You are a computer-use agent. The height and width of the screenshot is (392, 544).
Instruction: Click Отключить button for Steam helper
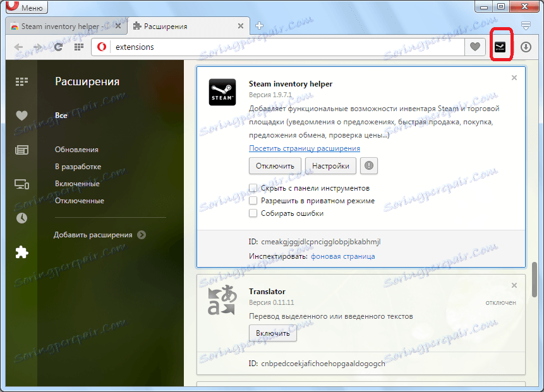point(275,166)
